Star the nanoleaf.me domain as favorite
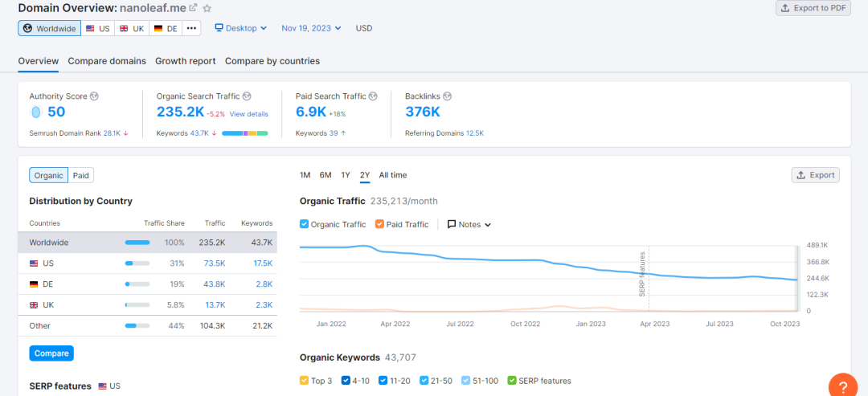 (x=207, y=8)
